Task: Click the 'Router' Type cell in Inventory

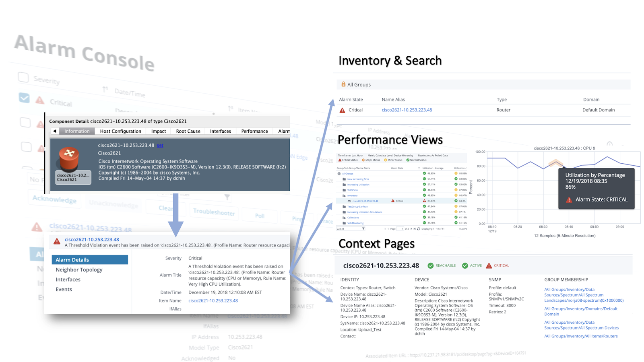Action: coord(503,110)
